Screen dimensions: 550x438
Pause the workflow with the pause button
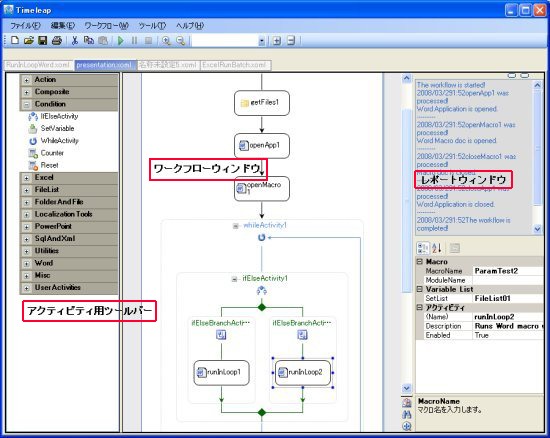point(134,40)
